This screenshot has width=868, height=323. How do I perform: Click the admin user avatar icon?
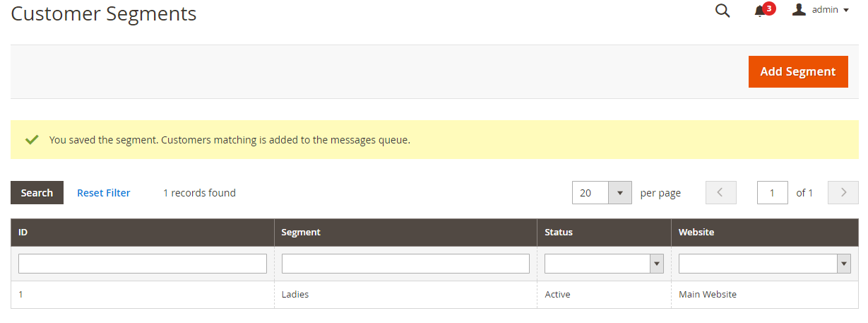click(x=799, y=9)
